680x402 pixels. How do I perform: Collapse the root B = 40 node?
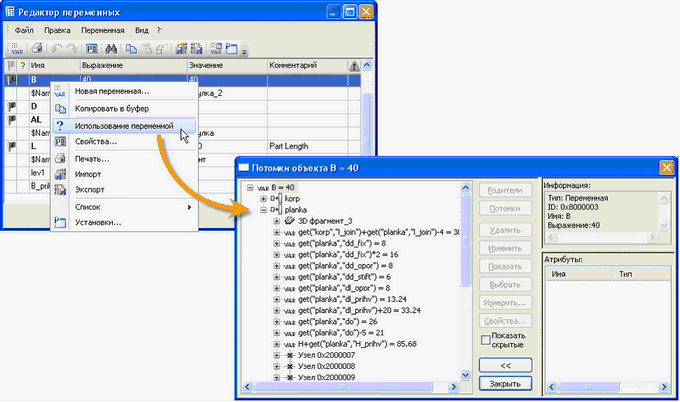pos(249,187)
